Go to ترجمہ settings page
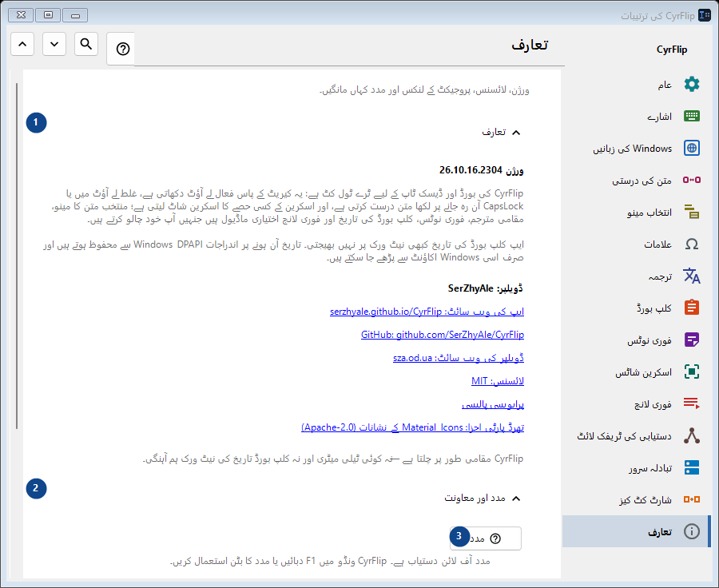Viewport: 719px width, 588px height. pos(637,276)
